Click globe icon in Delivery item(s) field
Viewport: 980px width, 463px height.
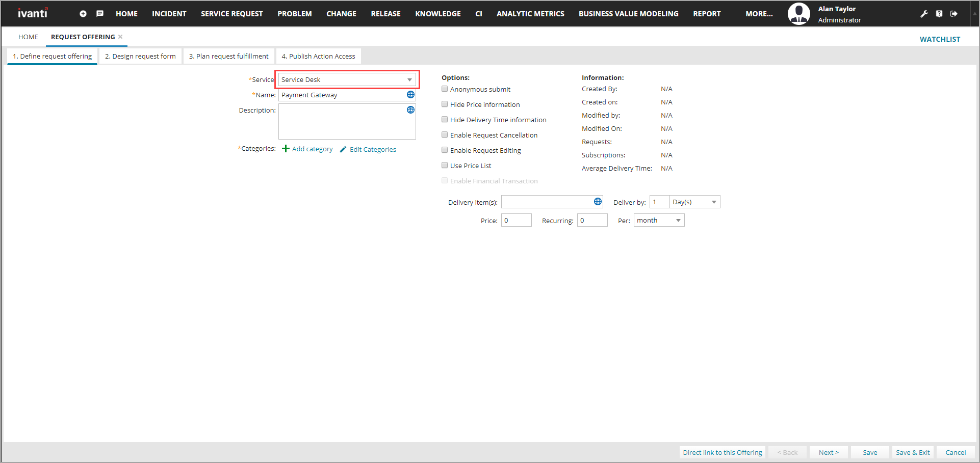click(598, 202)
